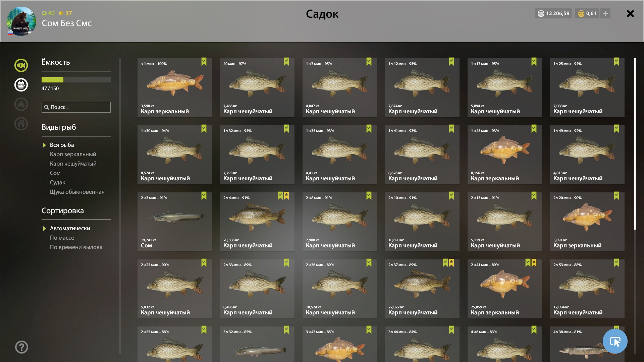Screen dimensions: 644x362
Task: Focus the Поиск search field
Action: tap(76, 107)
